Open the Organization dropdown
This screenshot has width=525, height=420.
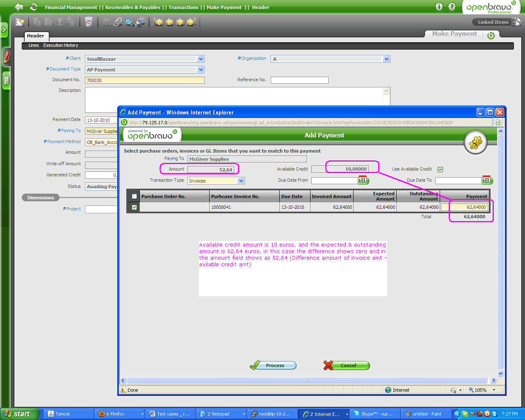pyautogui.click(x=386, y=59)
